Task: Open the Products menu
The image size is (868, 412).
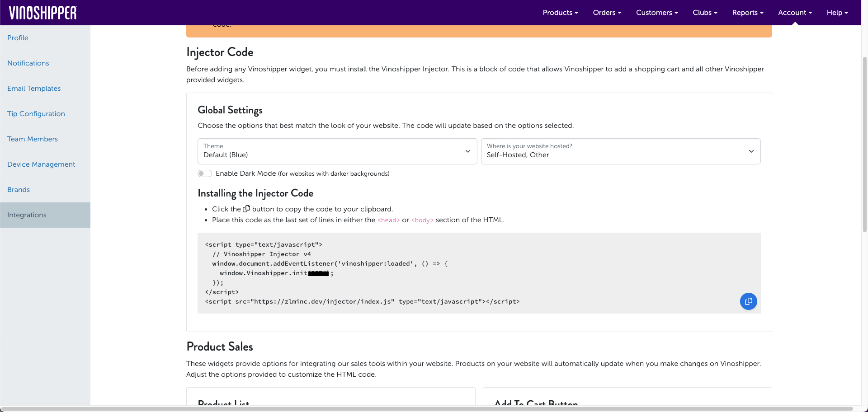Action: coord(561,13)
